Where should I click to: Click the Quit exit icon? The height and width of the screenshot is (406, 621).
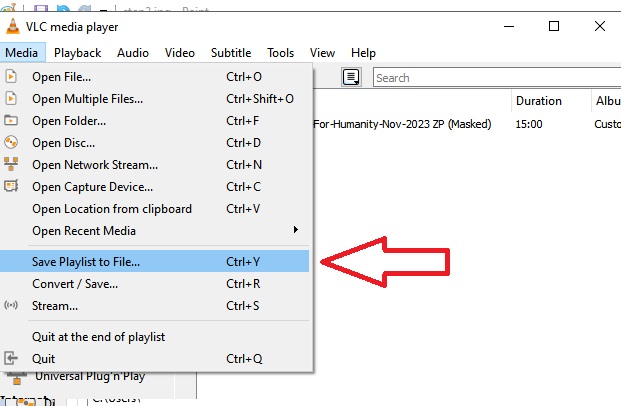(x=11, y=358)
